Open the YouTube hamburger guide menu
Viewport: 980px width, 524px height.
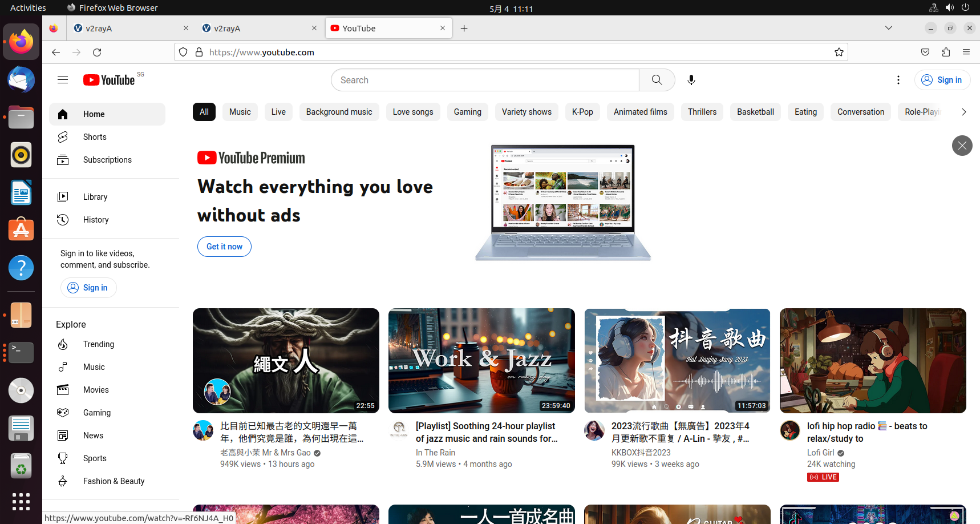63,80
